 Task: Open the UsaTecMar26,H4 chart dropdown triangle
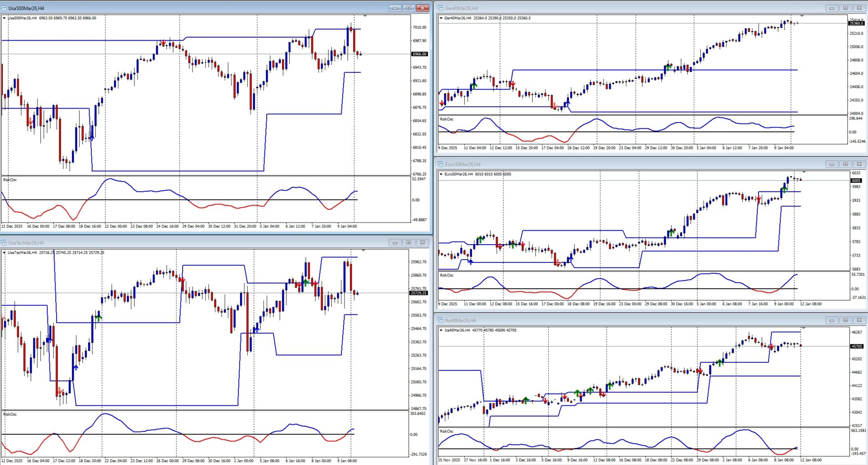pyautogui.click(x=5, y=252)
